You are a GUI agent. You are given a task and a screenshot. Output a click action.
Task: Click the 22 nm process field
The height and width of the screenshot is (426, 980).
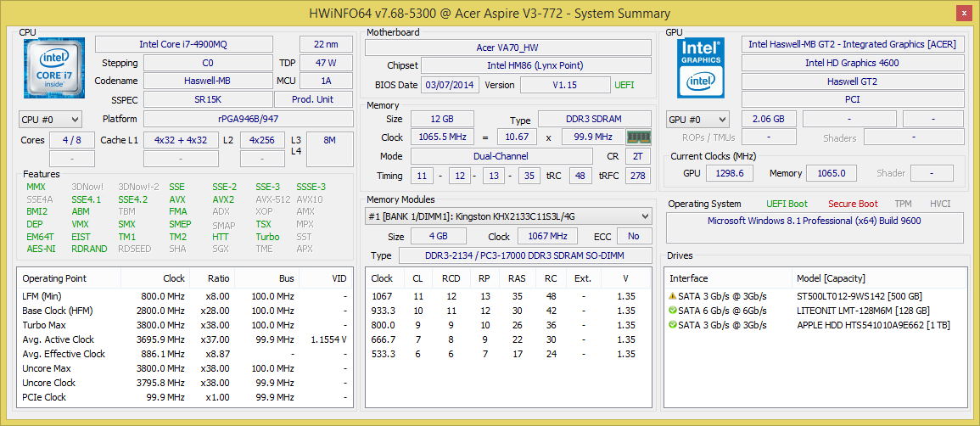[x=327, y=44]
